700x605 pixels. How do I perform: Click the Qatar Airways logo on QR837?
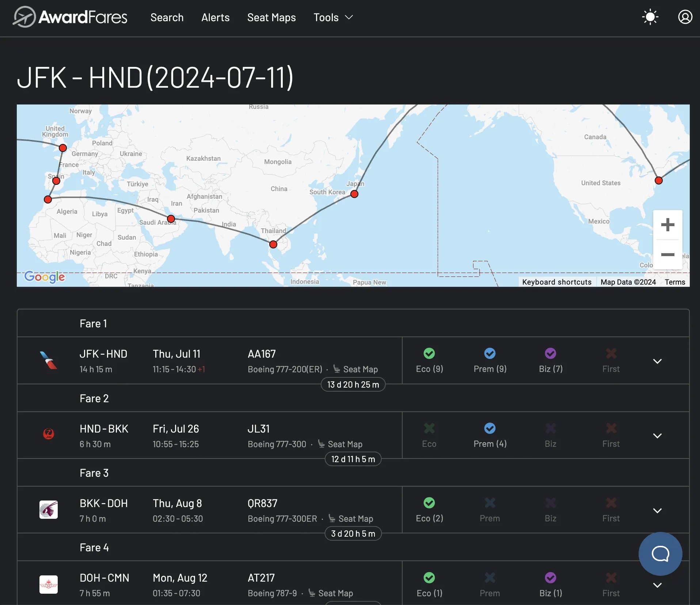[49, 510]
